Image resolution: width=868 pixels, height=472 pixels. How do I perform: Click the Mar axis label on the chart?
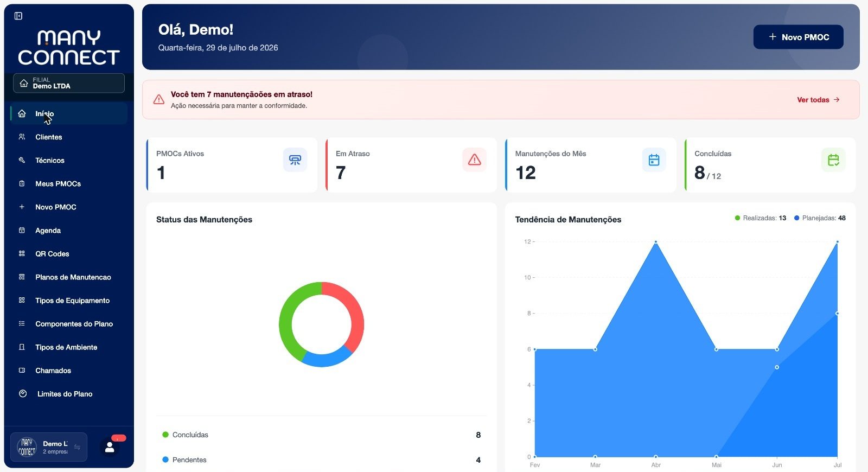point(595,465)
